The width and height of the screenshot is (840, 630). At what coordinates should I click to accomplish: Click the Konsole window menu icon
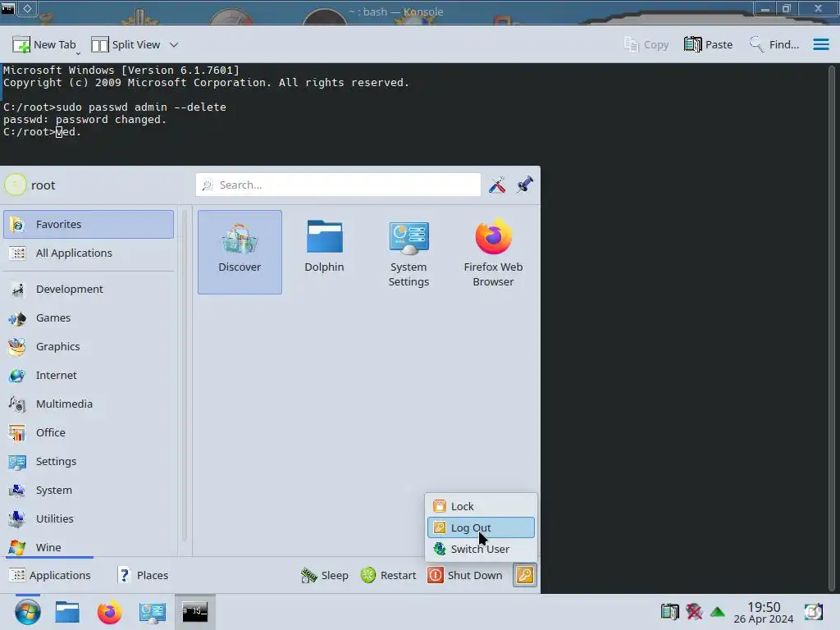tap(8, 8)
